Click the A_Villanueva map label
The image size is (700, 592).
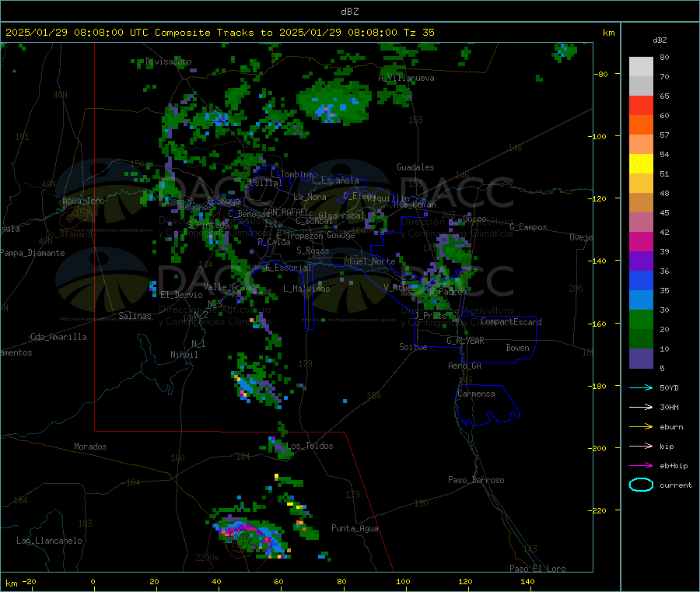pos(406,78)
